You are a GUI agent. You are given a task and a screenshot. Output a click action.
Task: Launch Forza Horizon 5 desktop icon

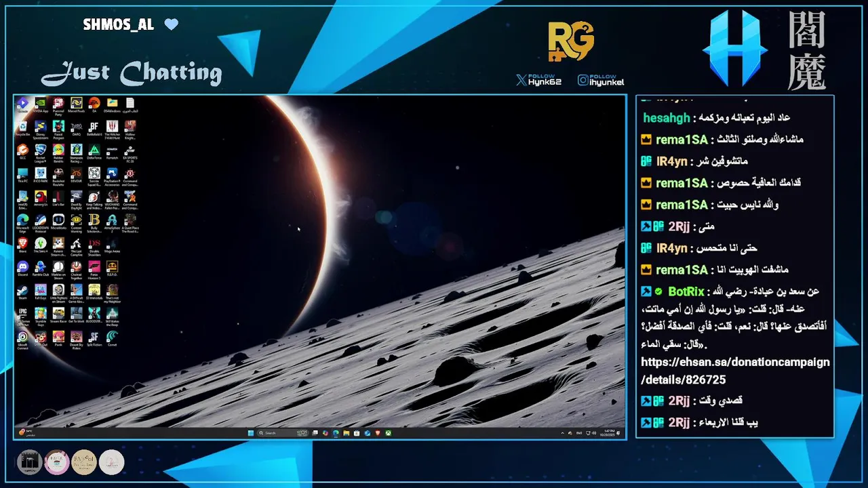[x=94, y=269]
